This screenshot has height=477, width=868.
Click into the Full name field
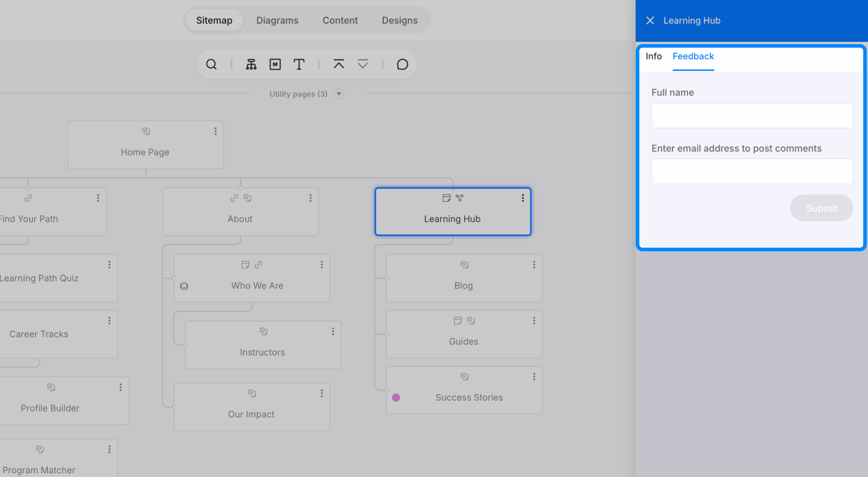(x=752, y=116)
